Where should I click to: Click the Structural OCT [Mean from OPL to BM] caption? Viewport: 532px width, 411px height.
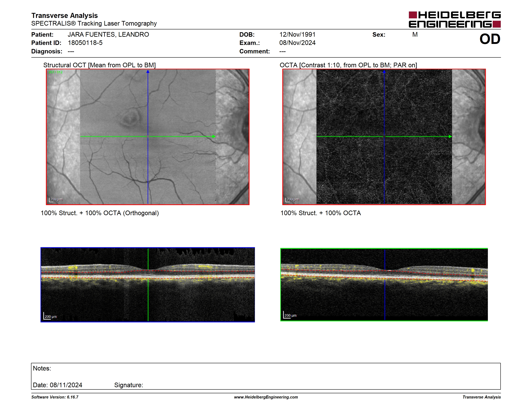pyautogui.click(x=99, y=65)
